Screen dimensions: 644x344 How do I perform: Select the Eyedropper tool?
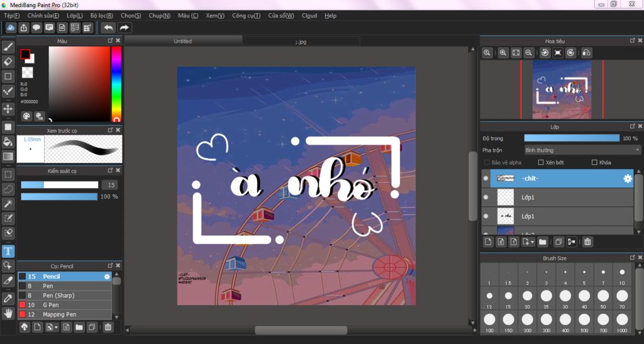click(8, 299)
